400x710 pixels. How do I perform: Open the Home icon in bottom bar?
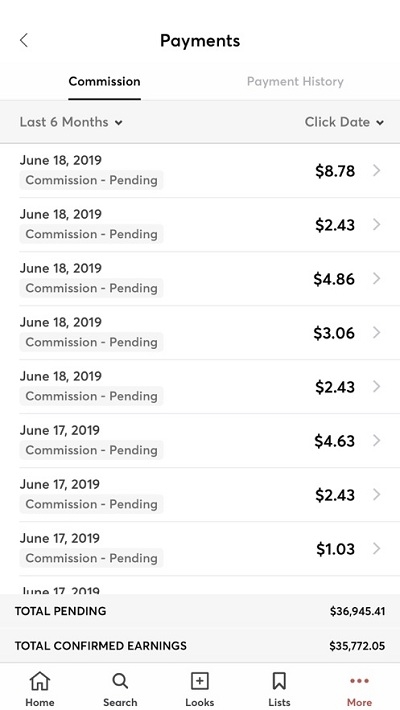pyautogui.click(x=40, y=681)
